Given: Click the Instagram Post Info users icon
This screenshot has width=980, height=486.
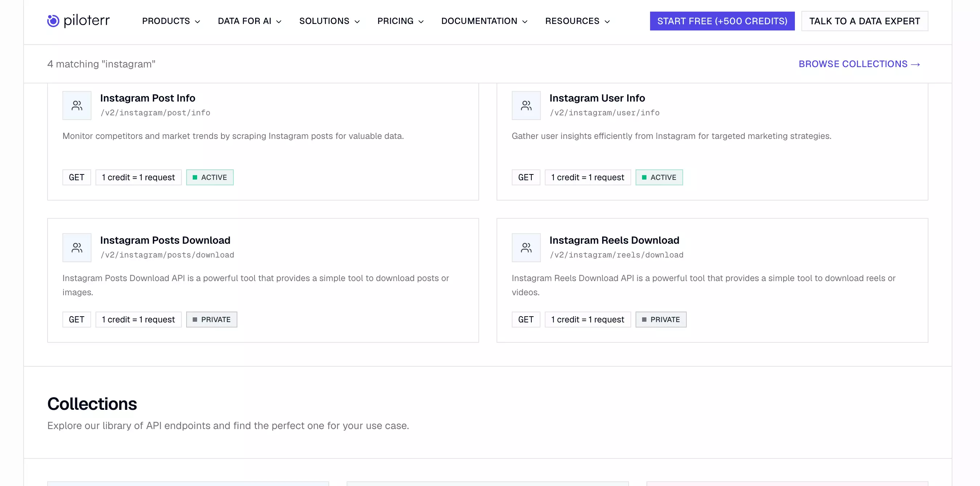Looking at the screenshot, I should coord(77,105).
